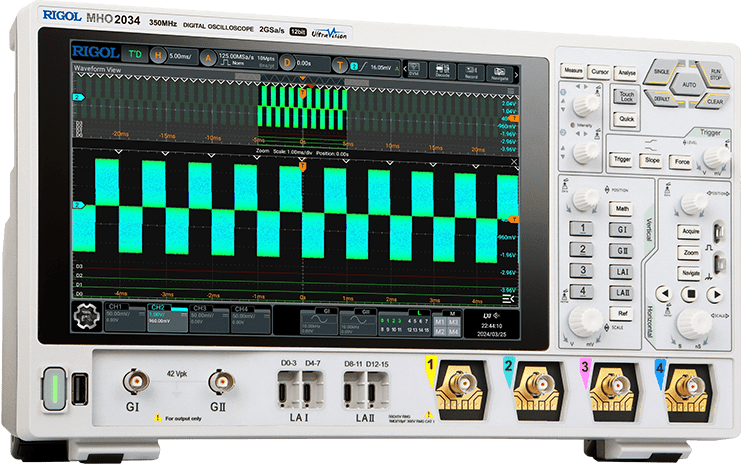Toggle the Touch Lock button
The height and width of the screenshot is (464, 741).
(x=626, y=96)
